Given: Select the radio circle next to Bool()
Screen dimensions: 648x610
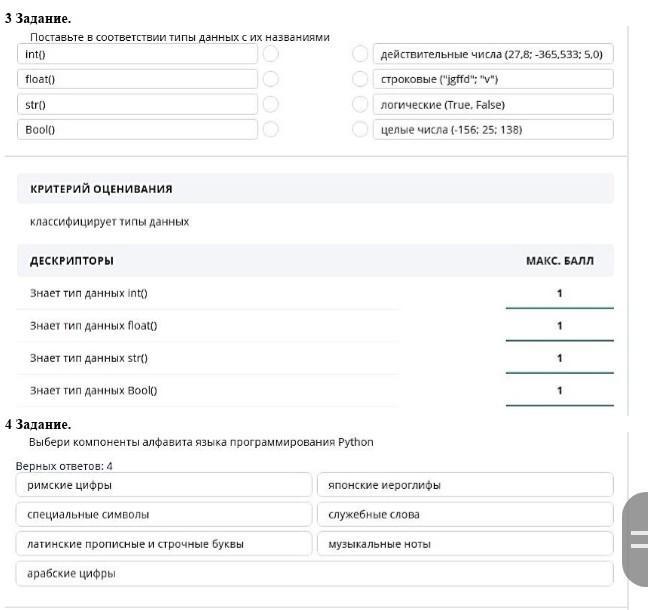Looking at the screenshot, I should (x=271, y=129).
